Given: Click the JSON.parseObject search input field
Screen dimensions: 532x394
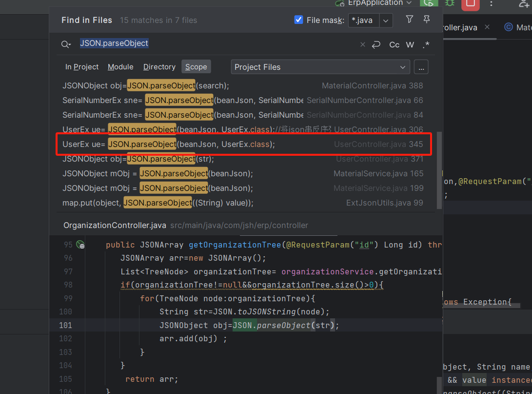Looking at the screenshot, I should (x=217, y=43).
